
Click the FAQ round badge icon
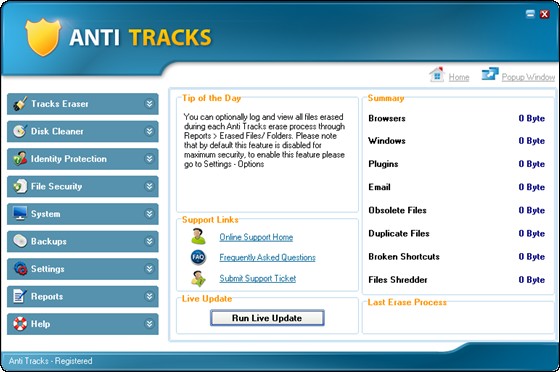point(198,257)
